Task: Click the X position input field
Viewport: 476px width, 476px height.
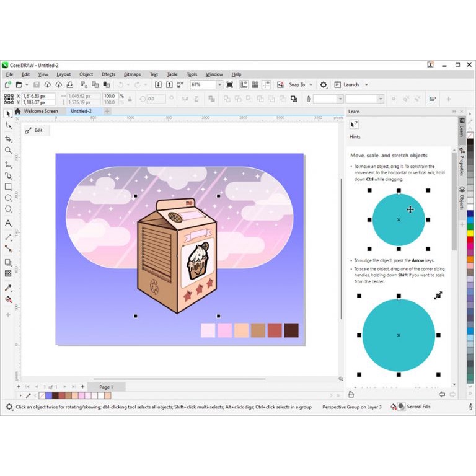Action: [38, 96]
